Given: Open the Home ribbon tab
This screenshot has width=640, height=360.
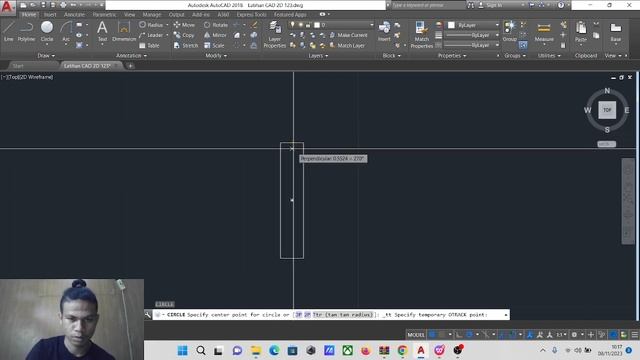Looking at the screenshot, I should [x=29, y=14].
